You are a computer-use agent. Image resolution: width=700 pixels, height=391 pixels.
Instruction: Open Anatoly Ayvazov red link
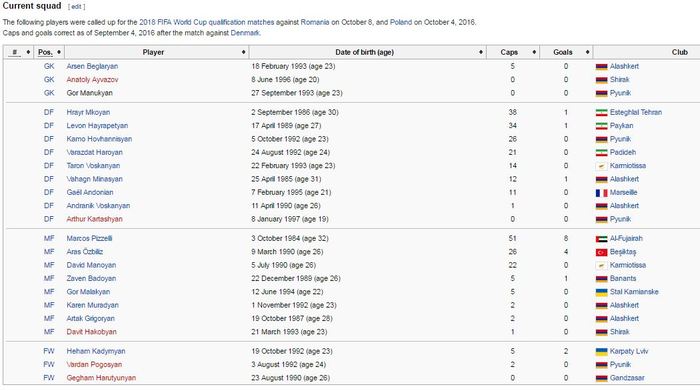point(92,79)
